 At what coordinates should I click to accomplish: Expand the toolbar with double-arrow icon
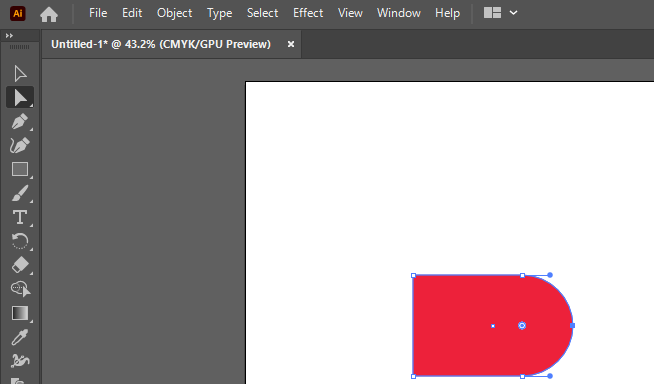pyautogui.click(x=9, y=36)
